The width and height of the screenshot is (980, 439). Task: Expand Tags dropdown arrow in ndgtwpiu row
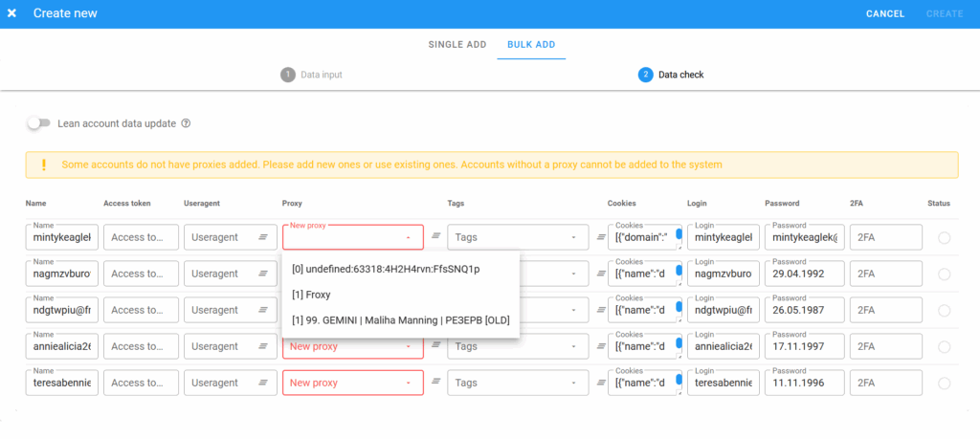pyautogui.click(x=574, y=310)
